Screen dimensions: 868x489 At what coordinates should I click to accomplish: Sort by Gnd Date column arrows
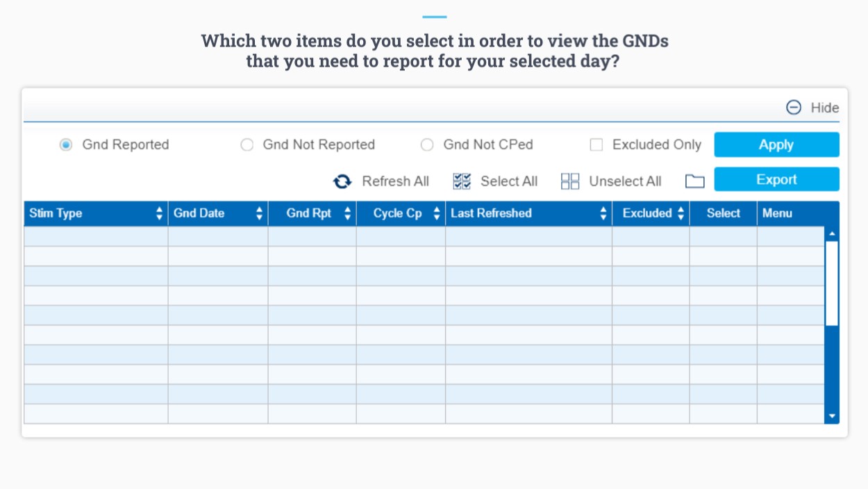click(260, 214)
